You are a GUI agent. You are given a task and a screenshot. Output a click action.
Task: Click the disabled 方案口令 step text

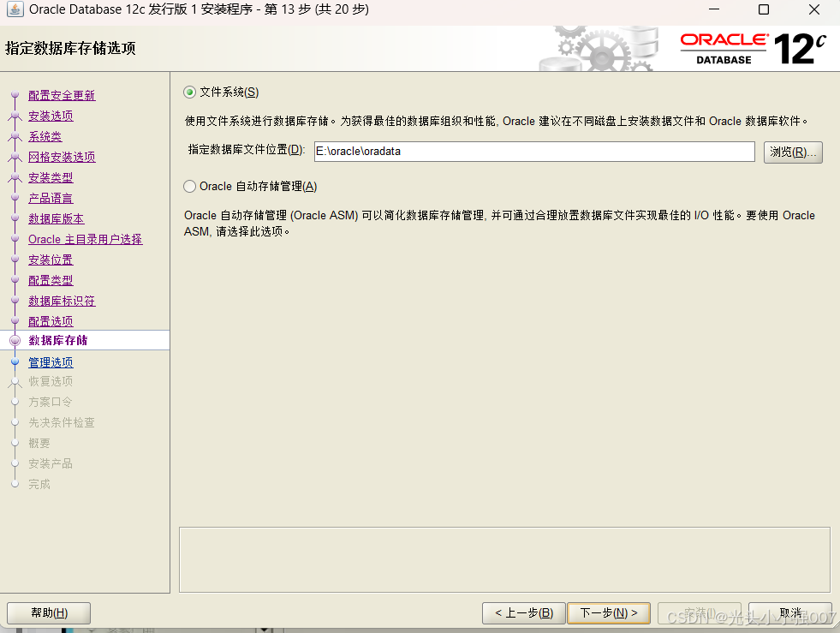click(51, 402)
